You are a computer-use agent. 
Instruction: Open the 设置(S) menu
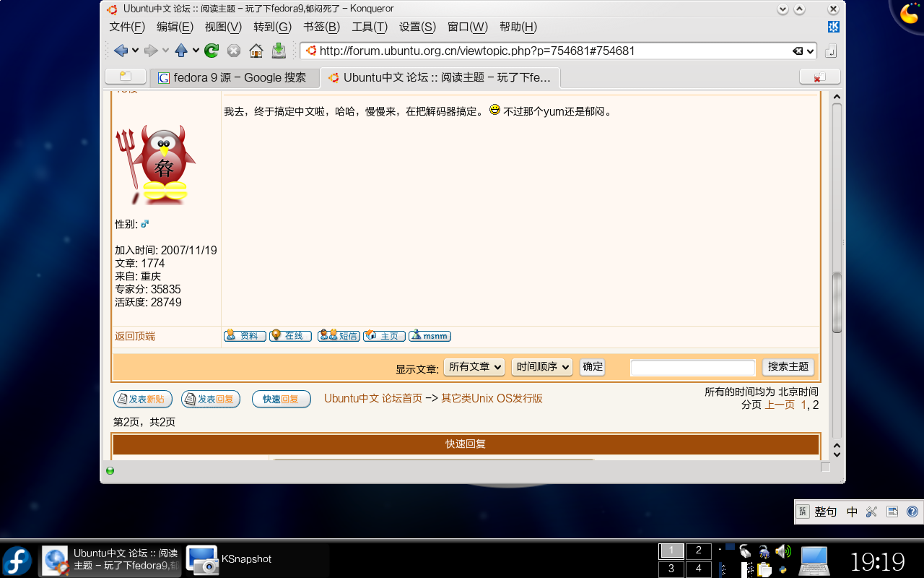(417, 27)
